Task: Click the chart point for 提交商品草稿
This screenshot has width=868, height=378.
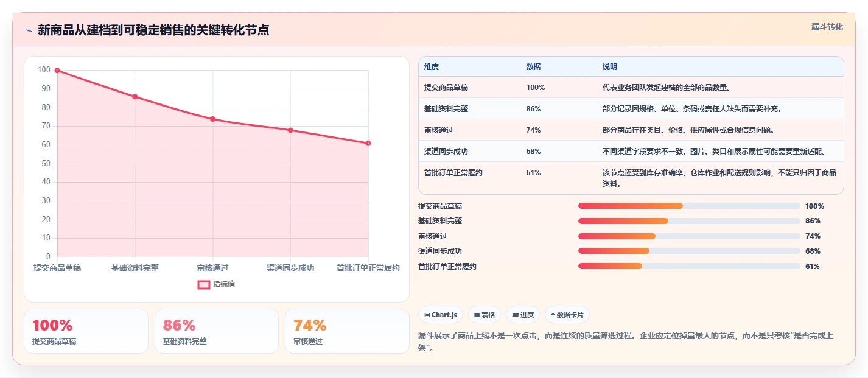Action: (57, 71)
